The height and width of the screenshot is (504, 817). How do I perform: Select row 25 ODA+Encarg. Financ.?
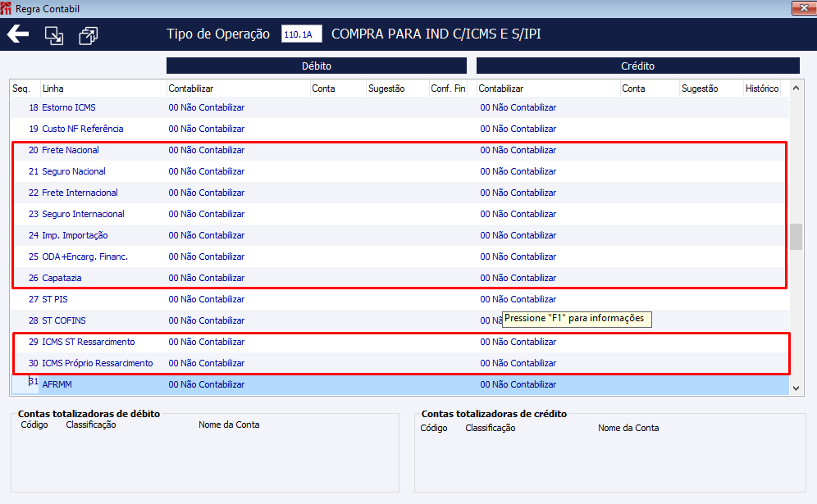399,257
